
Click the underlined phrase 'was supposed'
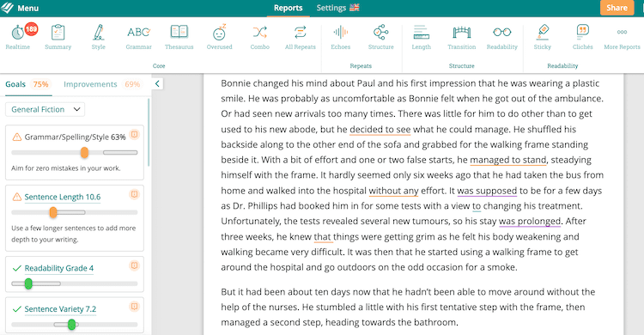487,191
